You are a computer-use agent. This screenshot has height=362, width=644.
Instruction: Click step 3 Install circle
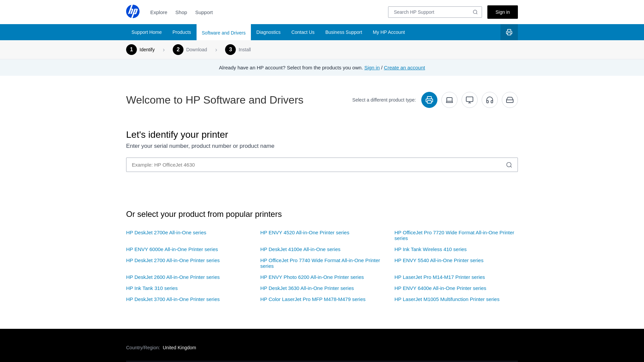pos(230,50)
